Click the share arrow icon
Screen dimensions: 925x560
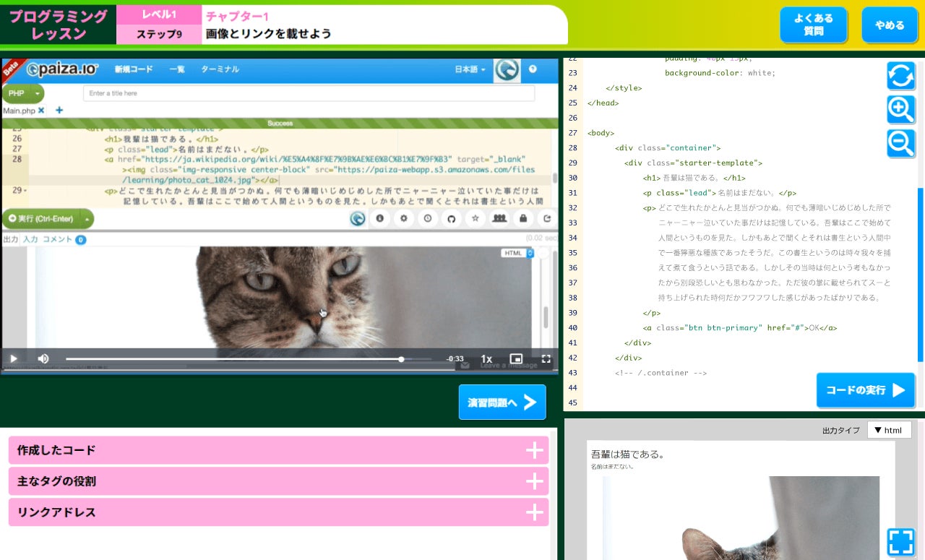[546, 218]
